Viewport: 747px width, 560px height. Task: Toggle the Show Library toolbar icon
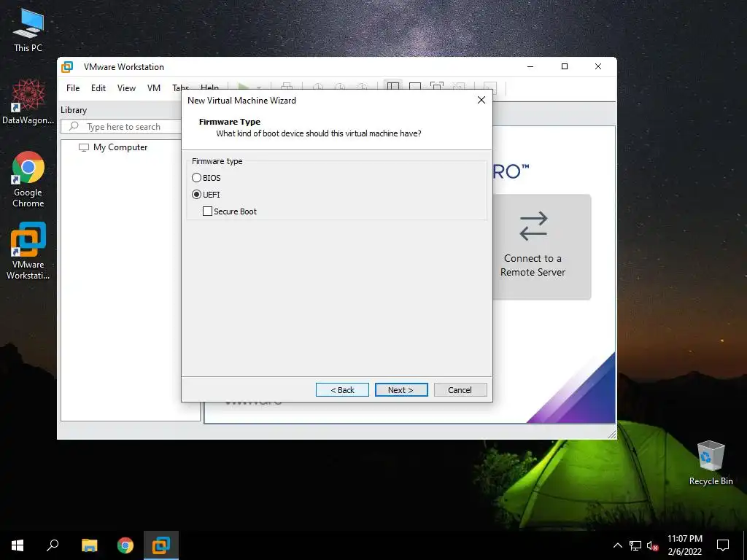point(393,87)
